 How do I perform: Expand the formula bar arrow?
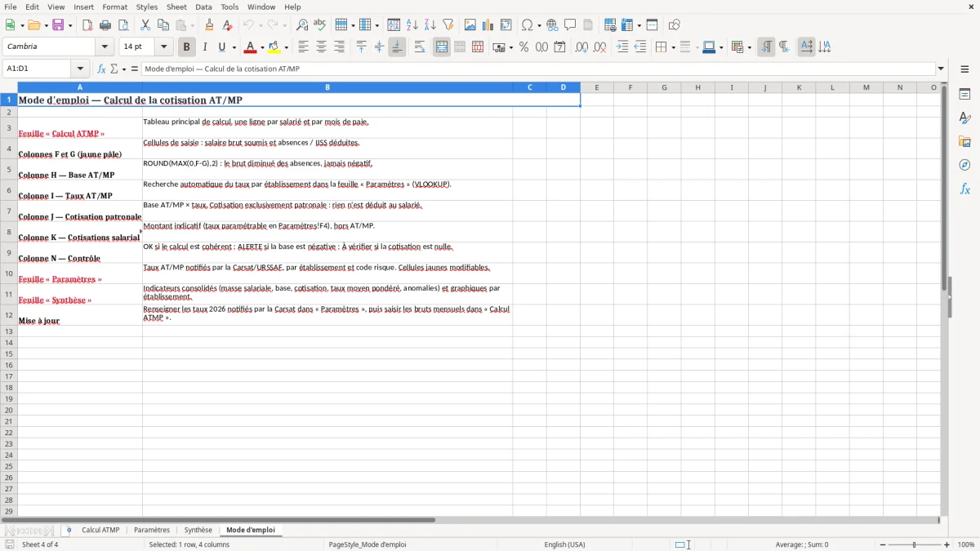pyautogui.click(x=941, y=69)
